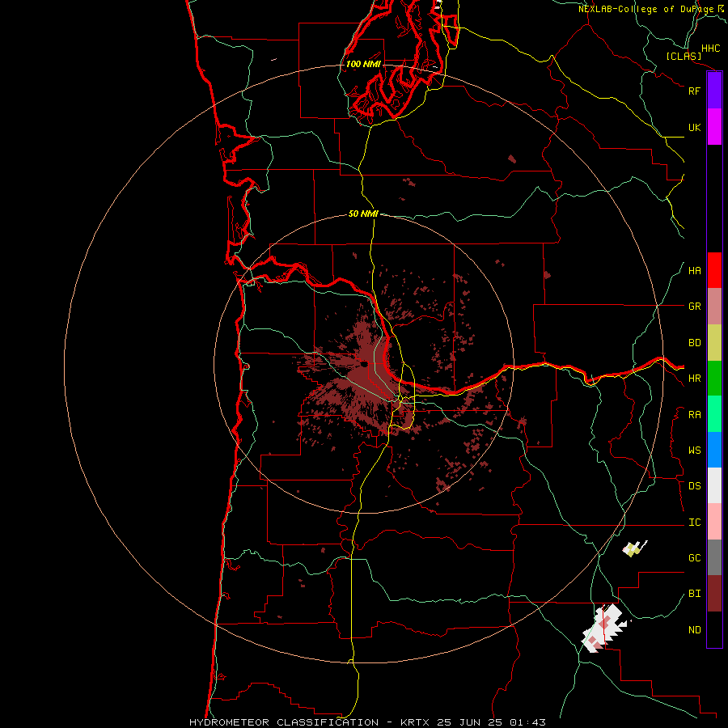
Task: Click the UK magenta legend swatch
Action: 714,127
